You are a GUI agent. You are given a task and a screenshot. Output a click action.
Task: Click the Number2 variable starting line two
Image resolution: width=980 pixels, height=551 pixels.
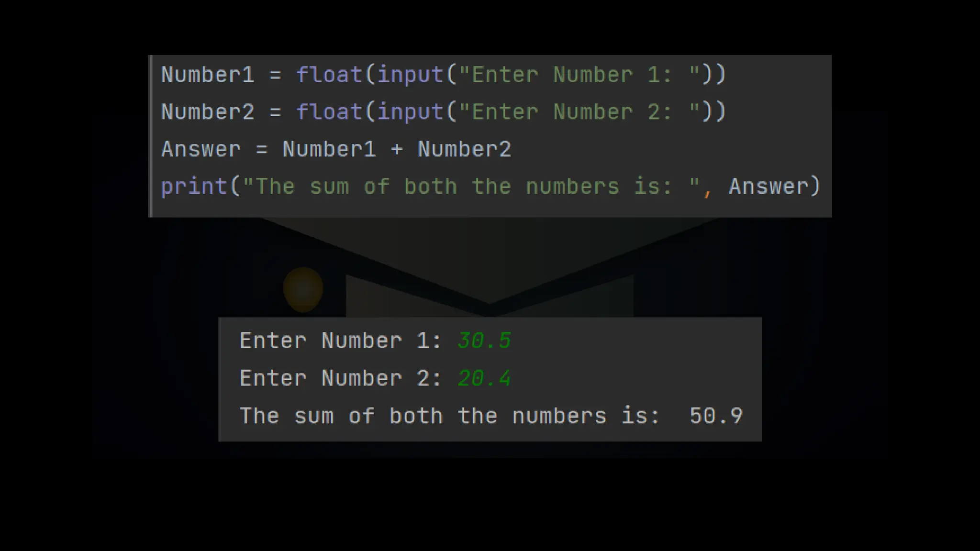(207, 112)
